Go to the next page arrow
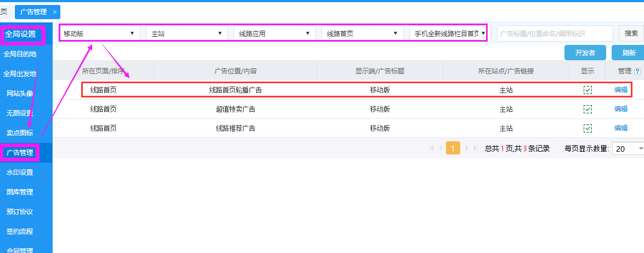Viewport: 644px width, 253px height. [467, 148]
